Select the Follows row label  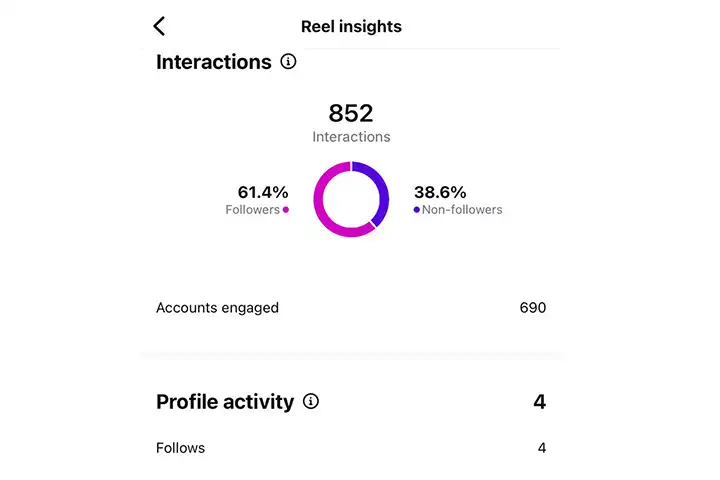[x=180, y=448]
